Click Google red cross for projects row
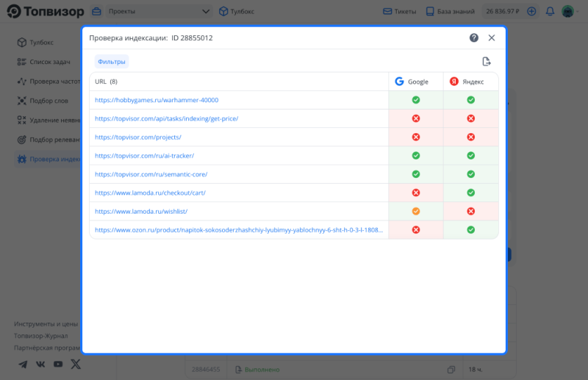588x380 pixels. pyautogui.click(x=416, y=137)
